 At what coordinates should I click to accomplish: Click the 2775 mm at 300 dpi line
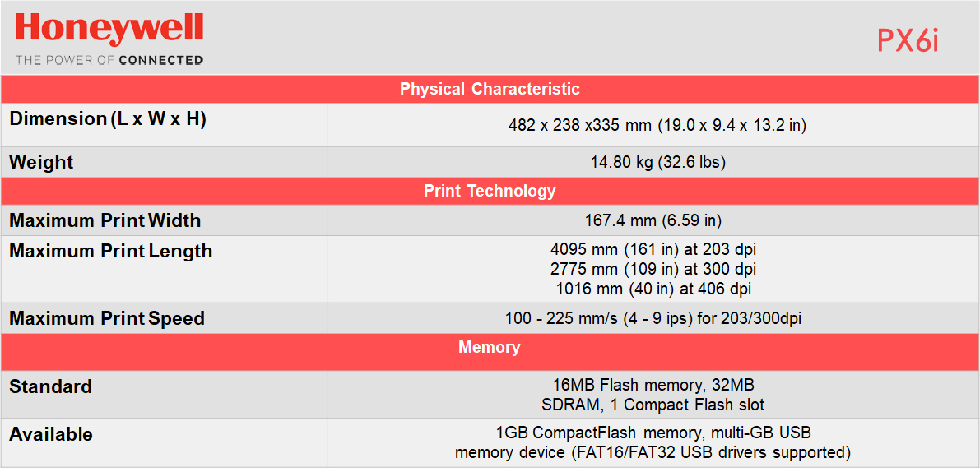point(653,269)
